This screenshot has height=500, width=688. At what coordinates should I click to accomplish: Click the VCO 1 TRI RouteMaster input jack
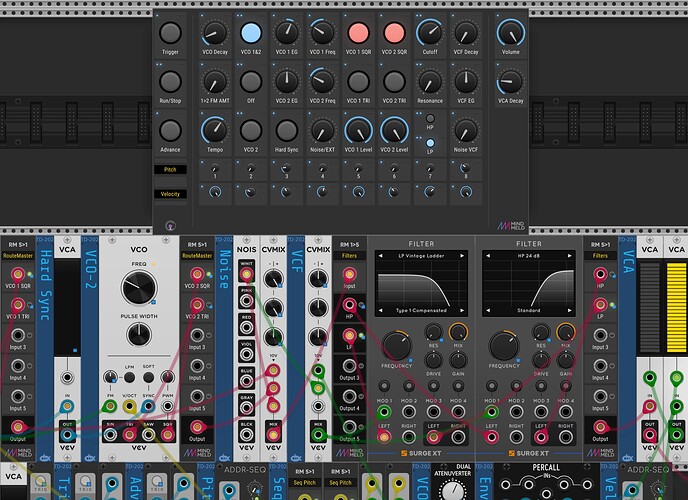tap(18, 305)
